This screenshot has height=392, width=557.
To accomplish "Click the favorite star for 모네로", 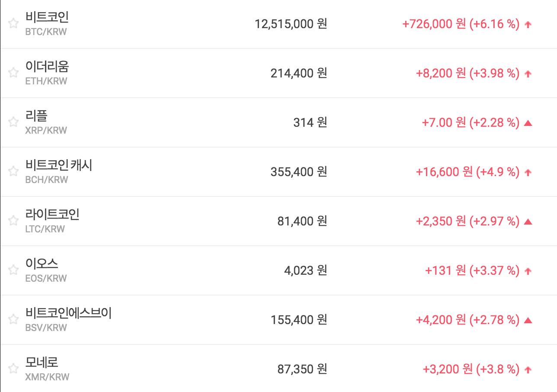I will [x=13, y=369].
